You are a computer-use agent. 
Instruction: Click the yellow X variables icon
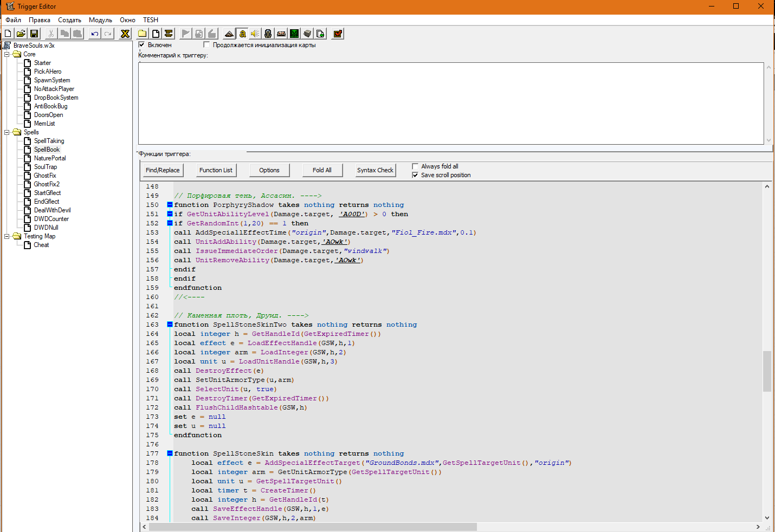(x=125, y=34)
